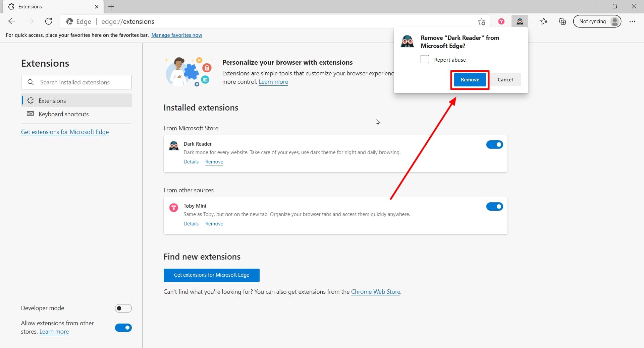Reload the page with the refresh icon

tap(49, 21)
